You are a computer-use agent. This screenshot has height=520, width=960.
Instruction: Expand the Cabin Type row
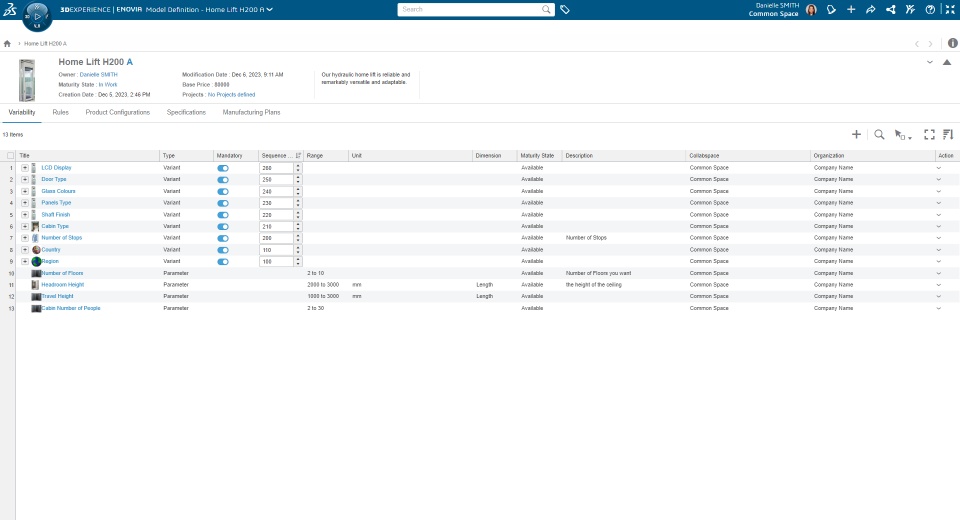pyautogui.click(x=24, y=227)
